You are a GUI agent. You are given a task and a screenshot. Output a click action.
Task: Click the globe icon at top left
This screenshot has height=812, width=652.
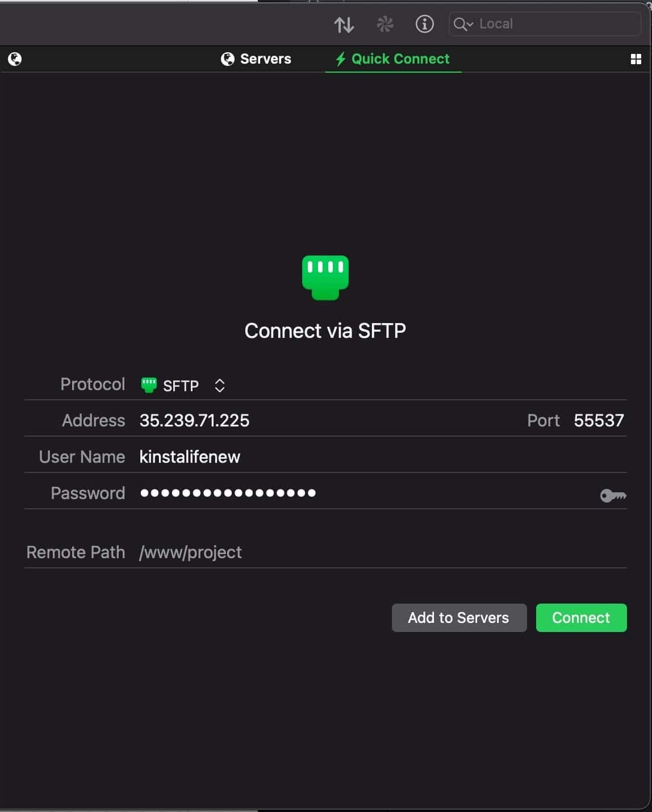15,58
